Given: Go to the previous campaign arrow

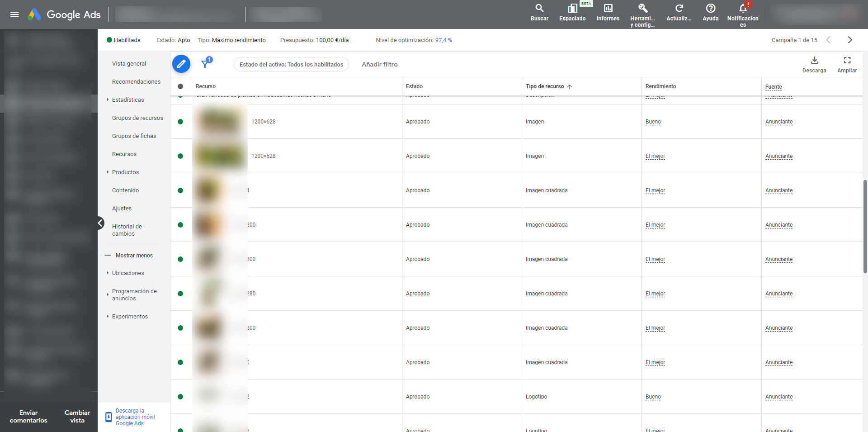Looking at the screenshot, I should 828,40.
